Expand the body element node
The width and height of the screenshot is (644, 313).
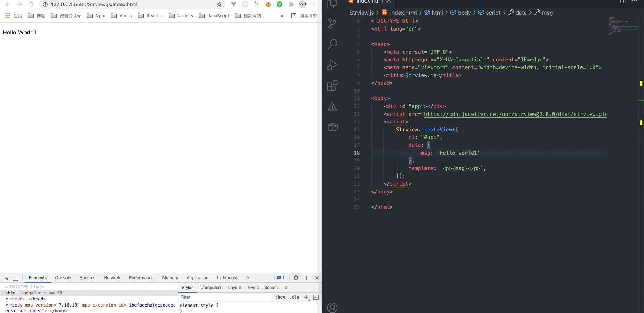7,305
